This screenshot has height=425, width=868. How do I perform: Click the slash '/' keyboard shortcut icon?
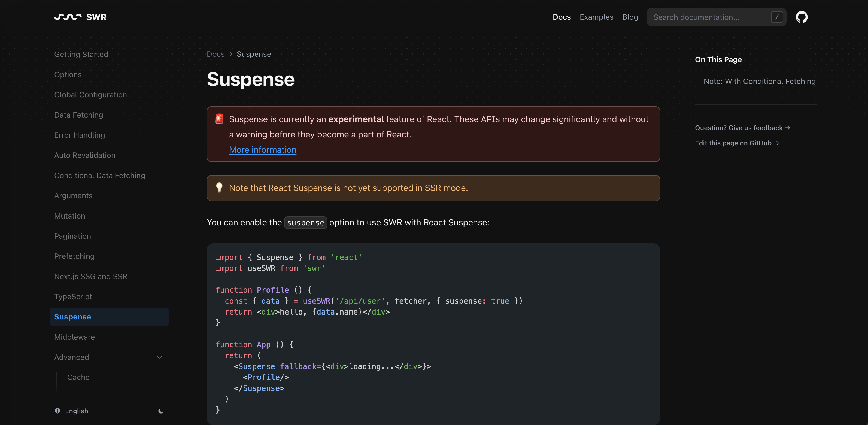click(777, 17)
